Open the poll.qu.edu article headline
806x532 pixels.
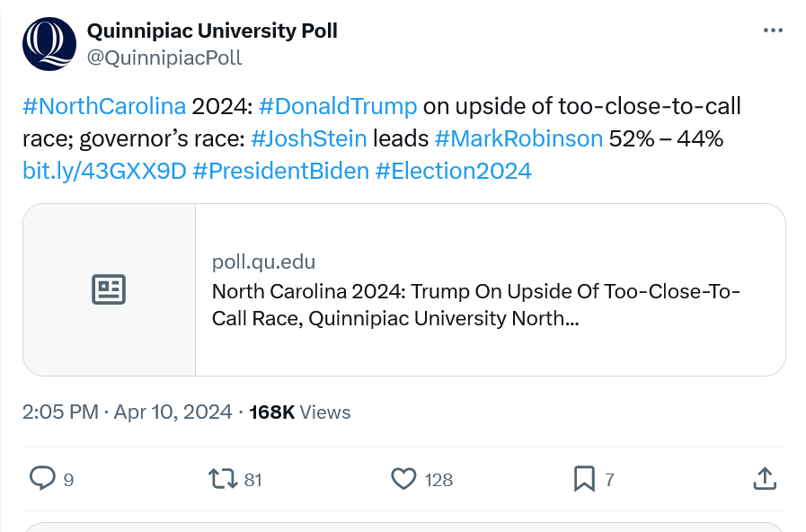pyautogui.click(x=476, y=305)
